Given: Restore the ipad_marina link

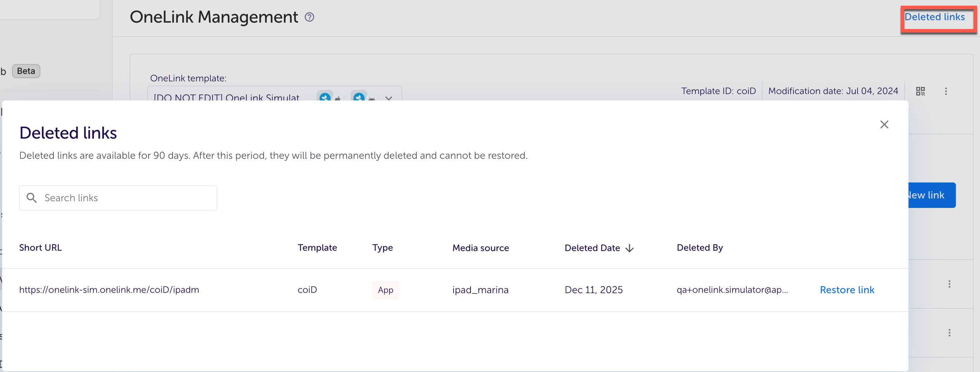Looking at the screenshot, I should 847,290.
